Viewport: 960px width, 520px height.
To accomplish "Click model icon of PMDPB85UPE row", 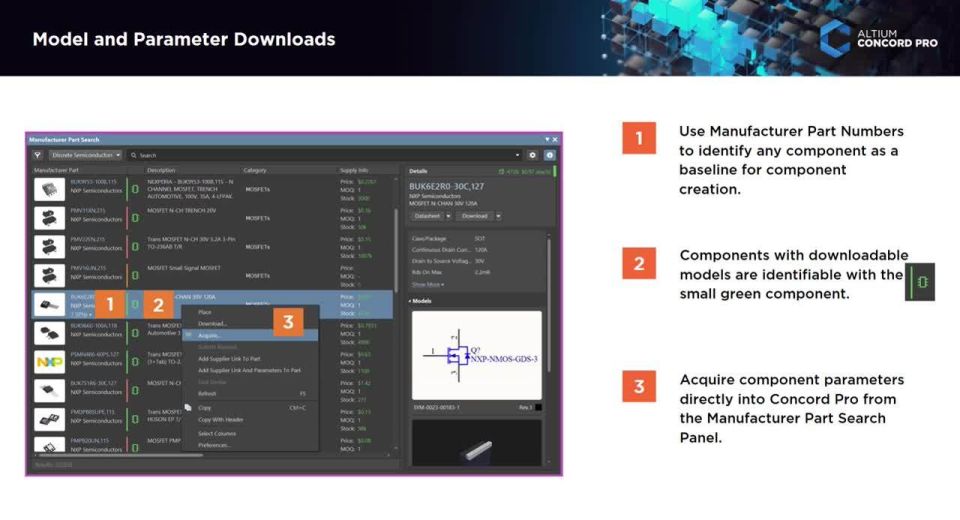I will (135, 420).
